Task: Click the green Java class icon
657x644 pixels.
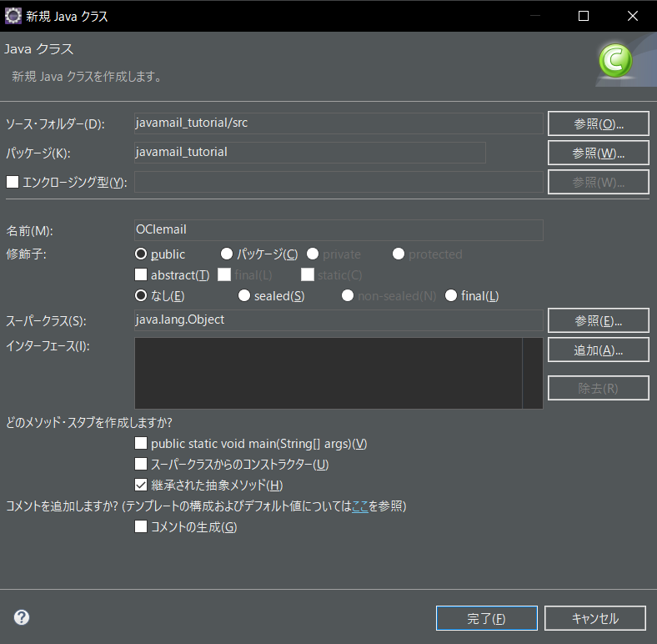Action: point(615,60)
